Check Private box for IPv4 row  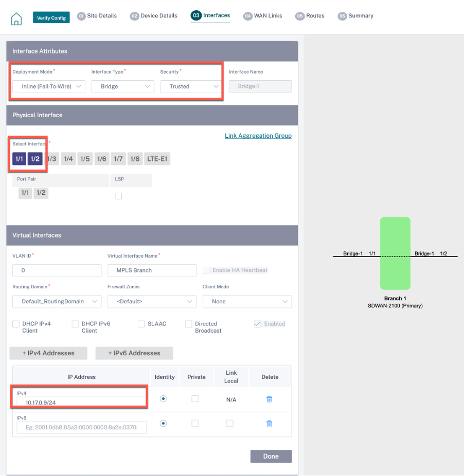(x=195, y=398)
